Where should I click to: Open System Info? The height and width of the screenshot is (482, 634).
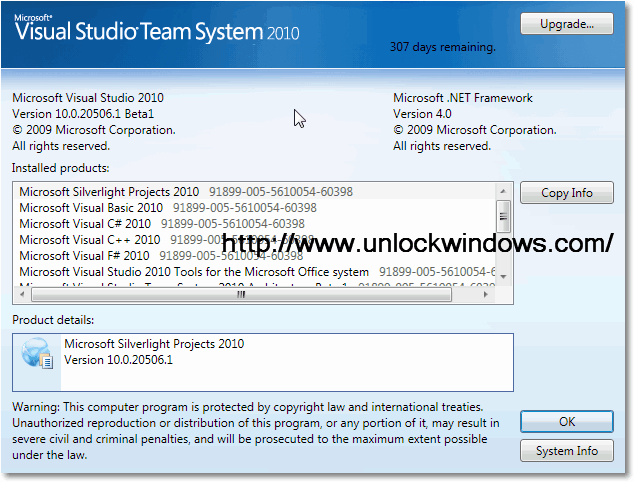click(566, 451)
